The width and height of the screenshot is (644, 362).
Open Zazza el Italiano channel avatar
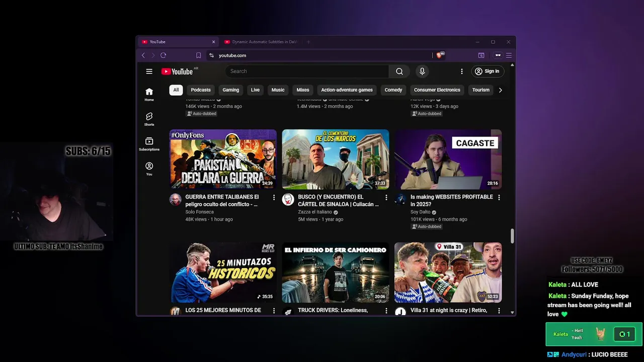[288, 200]
